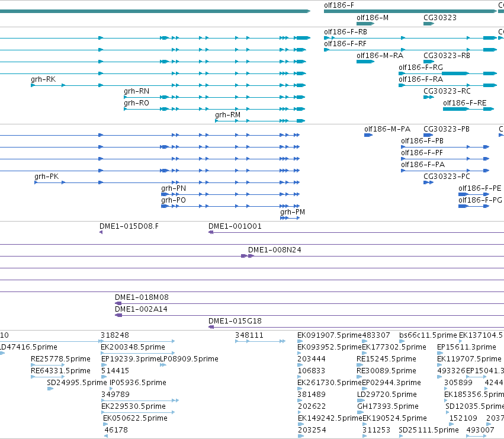Select EST feature 46178

[106, 436]
